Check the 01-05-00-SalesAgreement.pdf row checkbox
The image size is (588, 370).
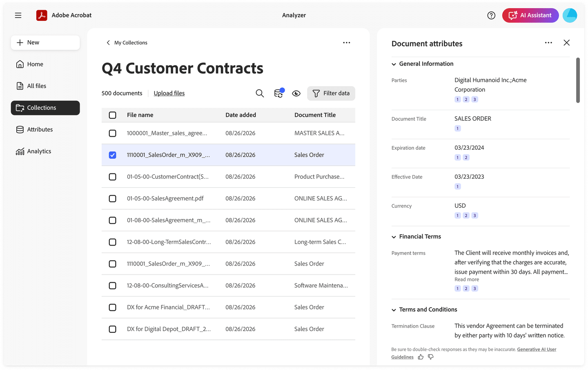tap(113, 199)
